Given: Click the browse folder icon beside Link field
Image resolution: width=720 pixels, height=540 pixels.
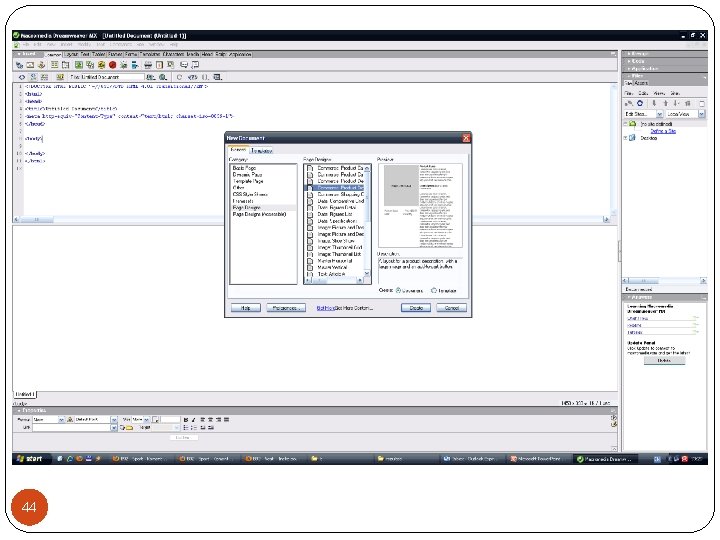Looking at the screenshot, I should 129,428.
